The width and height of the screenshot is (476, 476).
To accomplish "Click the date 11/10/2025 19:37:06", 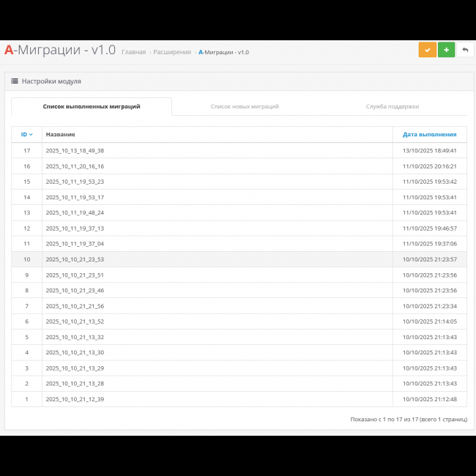I will click(x=429, y=244).
